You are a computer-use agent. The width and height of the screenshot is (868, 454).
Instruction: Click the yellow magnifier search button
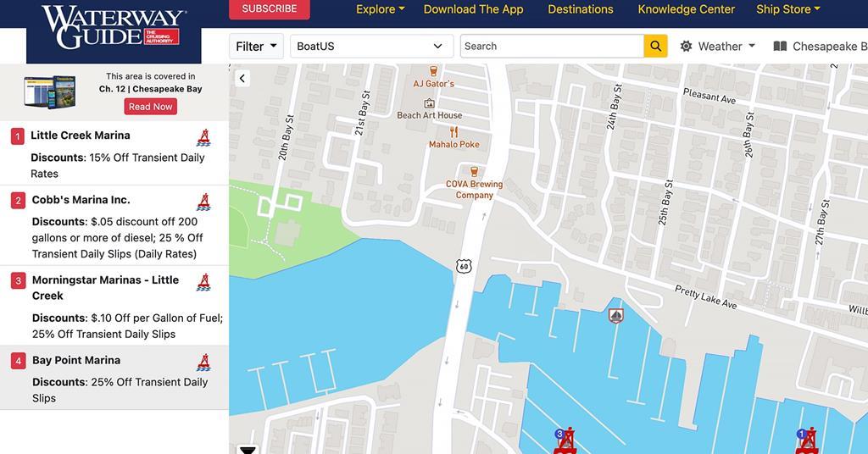coord(655,47)
